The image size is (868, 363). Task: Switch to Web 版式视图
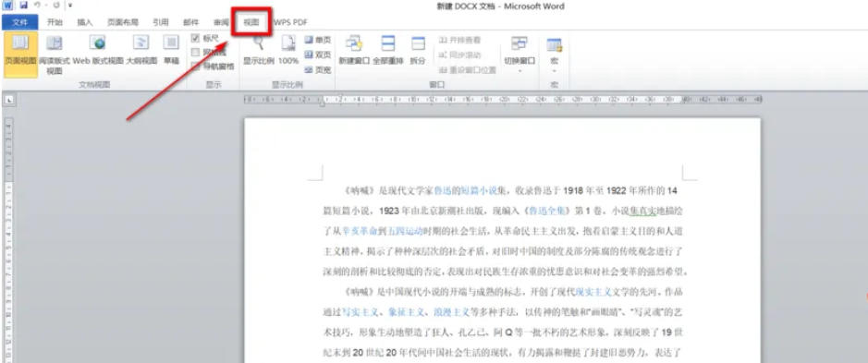click(99, 51)
